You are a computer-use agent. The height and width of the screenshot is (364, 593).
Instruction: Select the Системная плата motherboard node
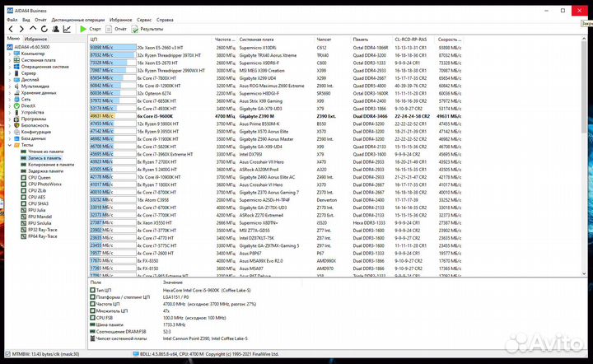coord(38,60)
